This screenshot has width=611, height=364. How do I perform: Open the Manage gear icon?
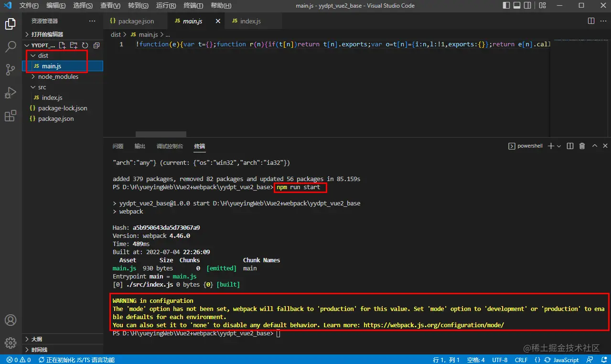pyautogui.click(x=11, y=343)
